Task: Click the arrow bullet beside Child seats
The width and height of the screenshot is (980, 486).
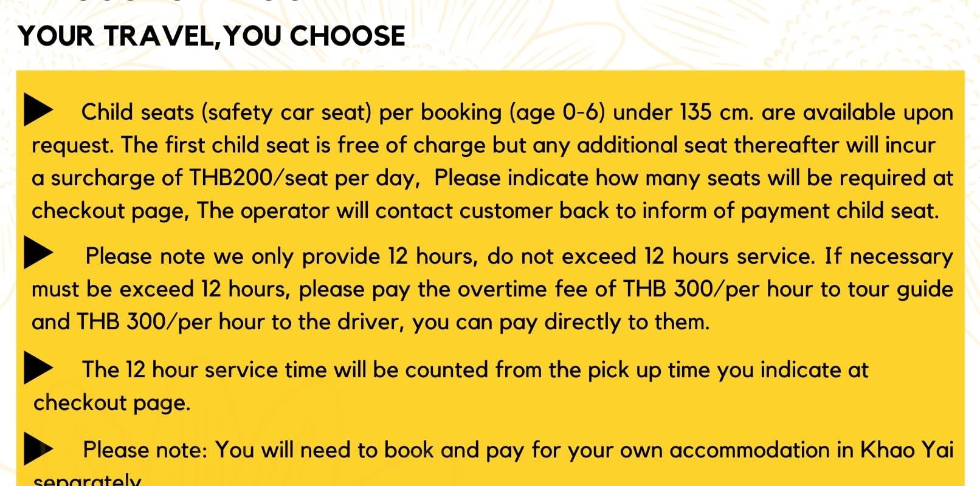Action: click(38, 111)
